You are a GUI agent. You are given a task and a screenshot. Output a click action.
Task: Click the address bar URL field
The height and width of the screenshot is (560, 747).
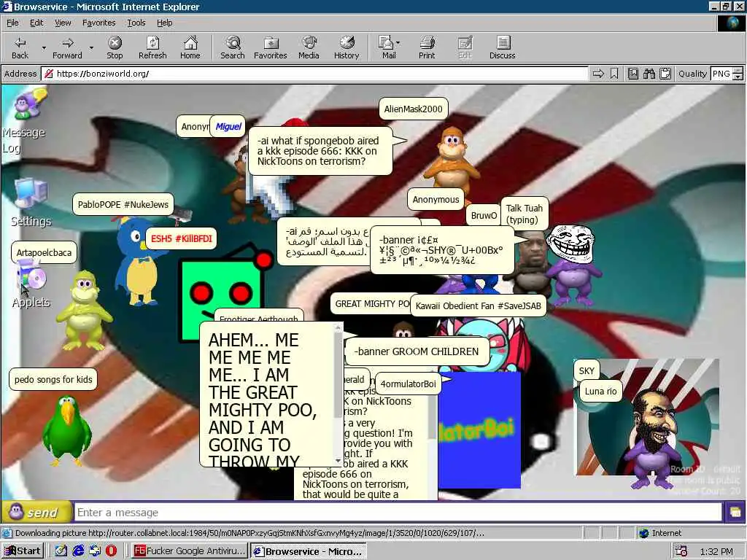[314, 74]
